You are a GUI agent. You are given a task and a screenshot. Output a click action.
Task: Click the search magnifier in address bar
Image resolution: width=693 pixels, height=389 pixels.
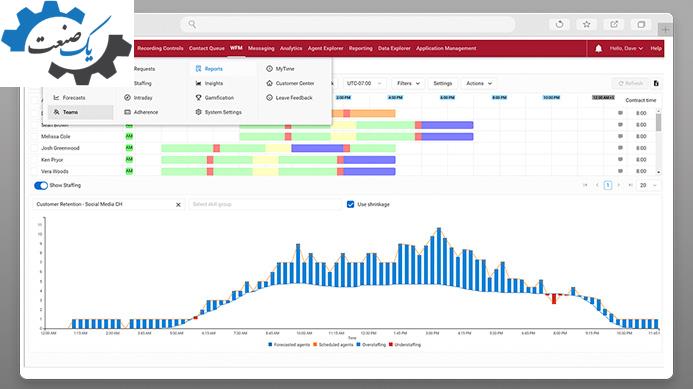(x=192, y=24)
